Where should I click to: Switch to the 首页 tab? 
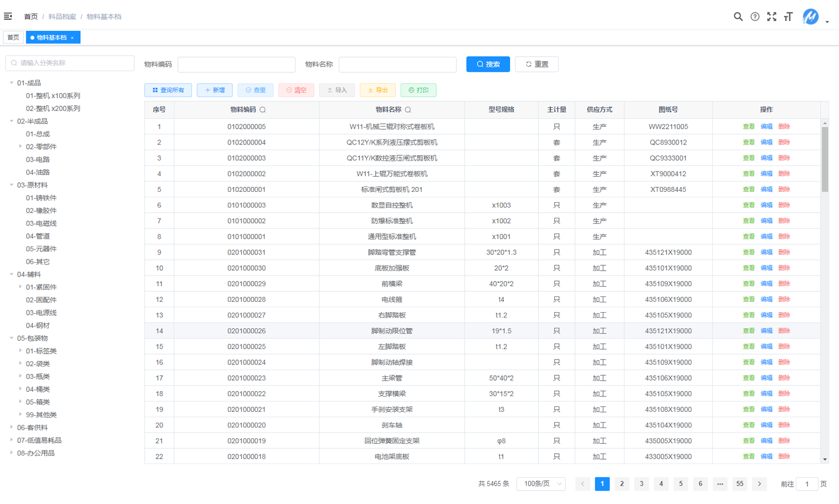13,38
